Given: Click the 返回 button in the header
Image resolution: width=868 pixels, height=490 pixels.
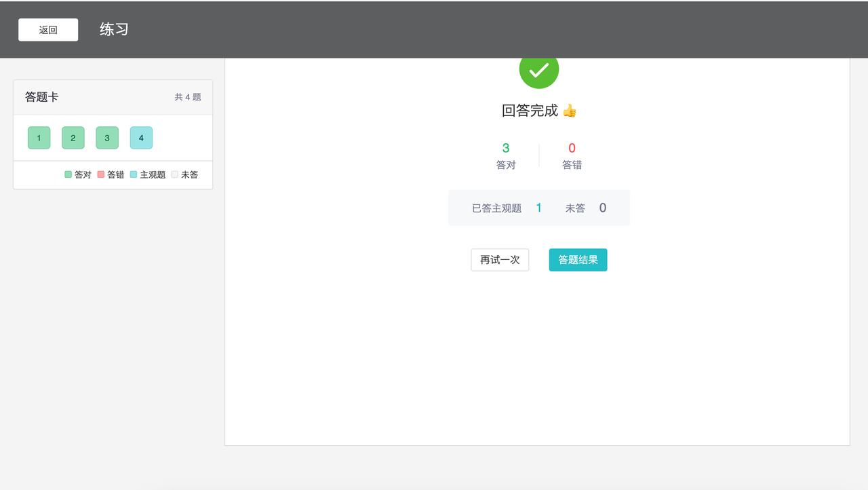Looking at the screenshot, I should 48,30.
